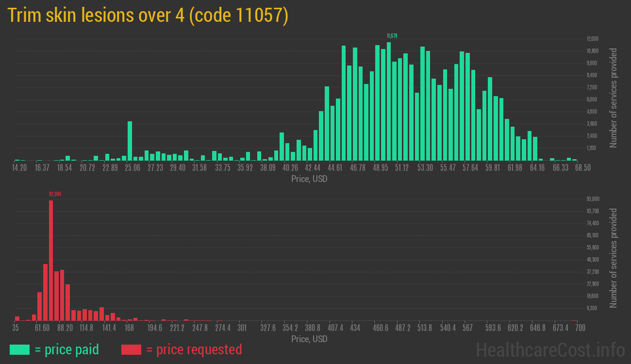Click the 11,679 peak value label
This screenshot has height=364, width=631.
[392, 36]
